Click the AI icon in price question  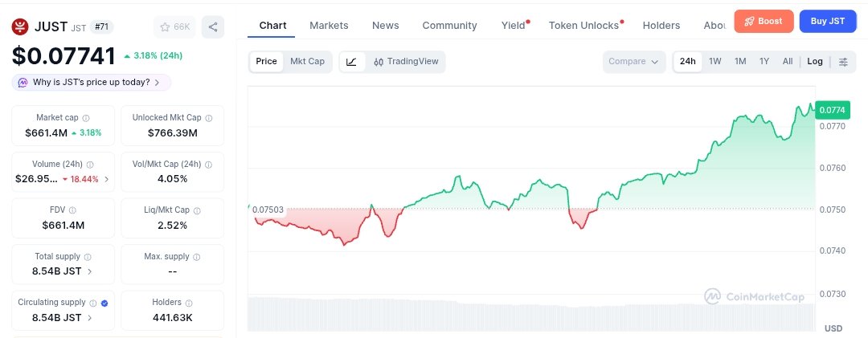[23, 83]
